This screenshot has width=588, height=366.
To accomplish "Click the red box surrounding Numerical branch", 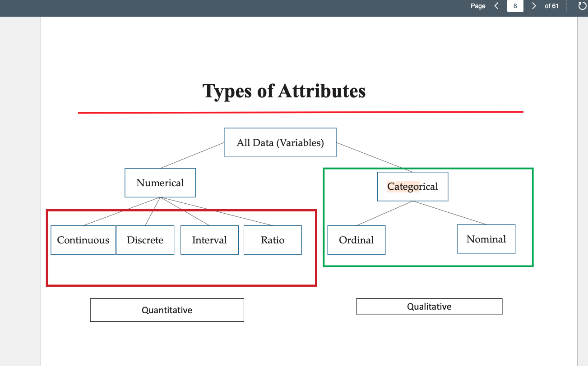I will 181,285.
